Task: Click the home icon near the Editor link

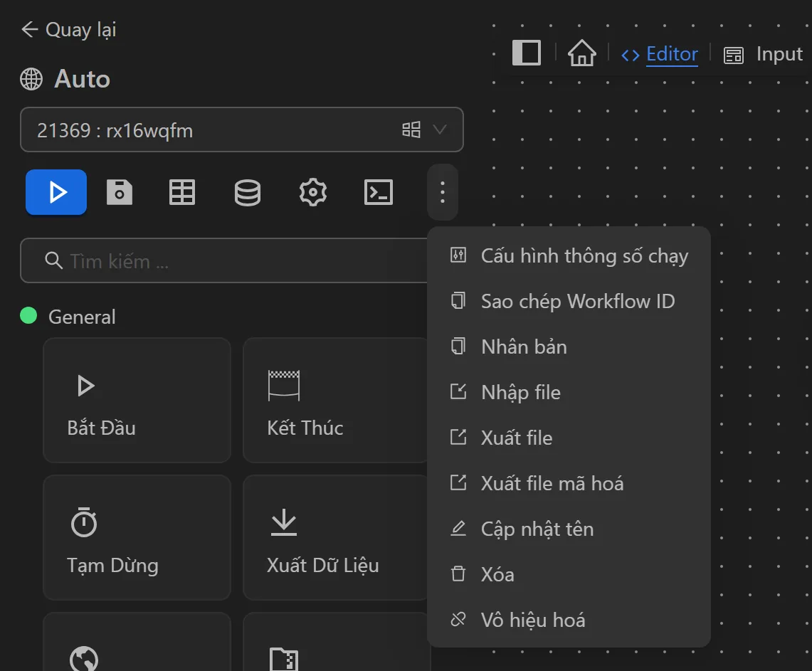Action: click(581, 53)
